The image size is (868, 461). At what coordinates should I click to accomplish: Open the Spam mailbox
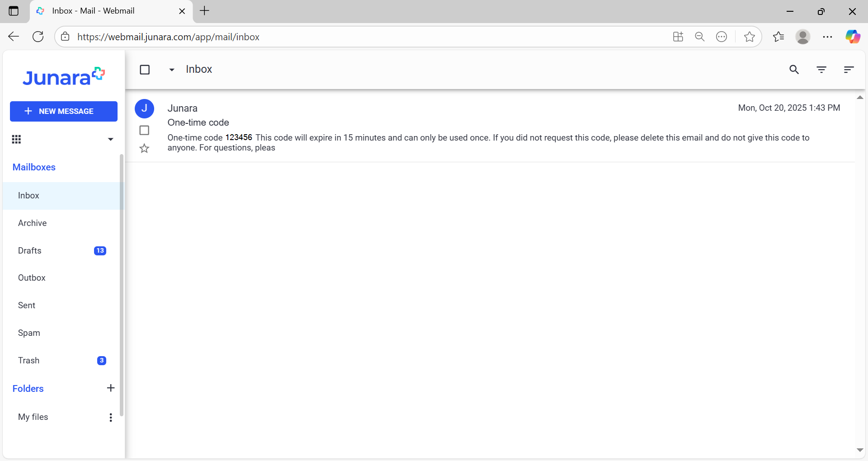(x=61, y=333)
